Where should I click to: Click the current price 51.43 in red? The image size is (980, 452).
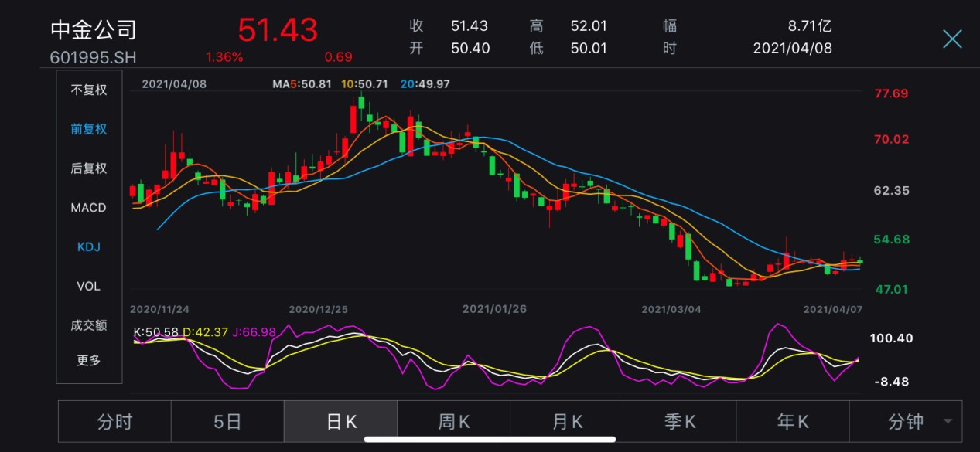tap(278, 30)
